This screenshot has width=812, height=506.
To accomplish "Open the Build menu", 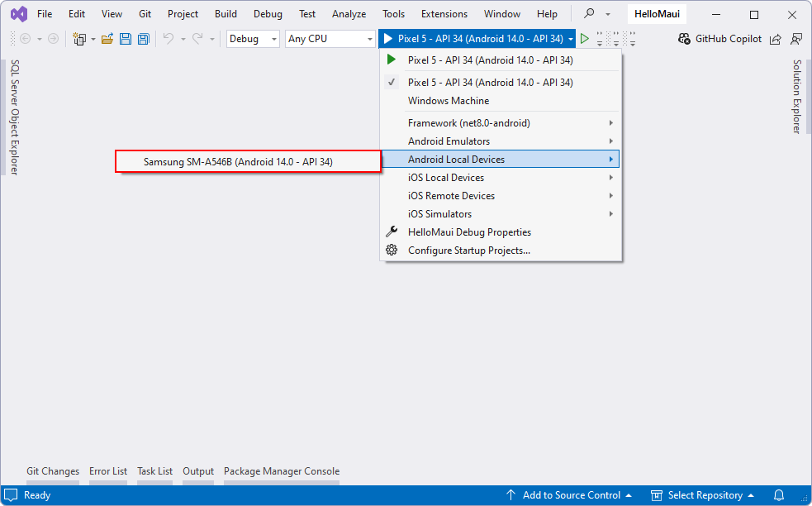I will [x=226, y=14].
